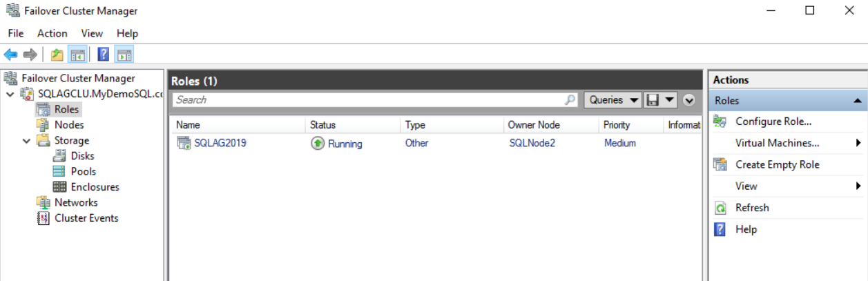Click the Refresh action icon
This screenshot has height=281, width=868.
click(x=720, y=208)
